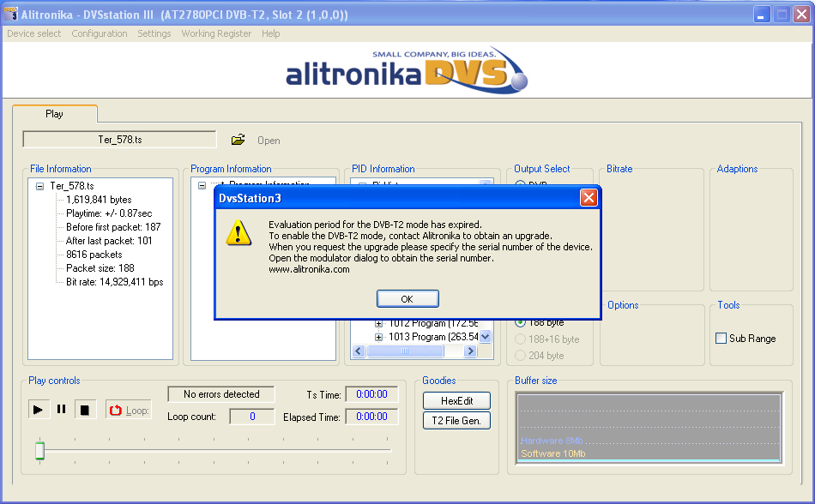Open the Working Register menu
Image resolution: width=815 pixels, height=504 pixels.
[x=216, y=33]
